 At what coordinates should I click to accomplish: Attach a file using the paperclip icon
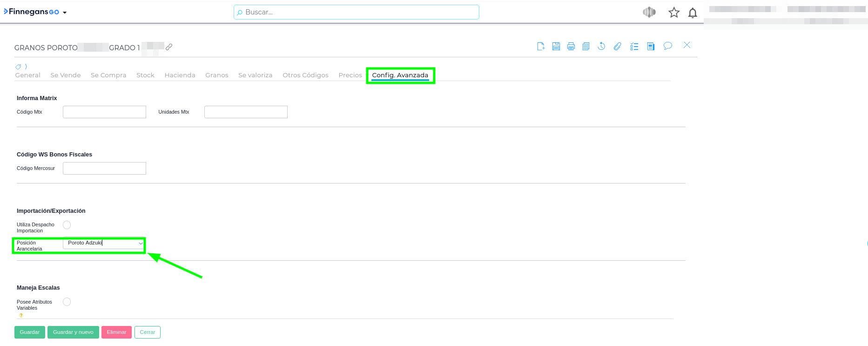(x=617, y=46)
